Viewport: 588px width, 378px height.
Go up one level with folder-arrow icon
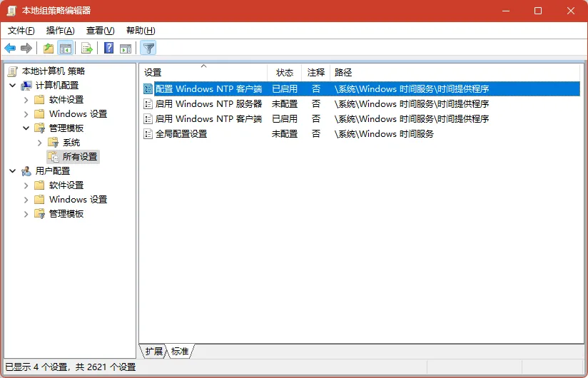(x=49, y=48)
